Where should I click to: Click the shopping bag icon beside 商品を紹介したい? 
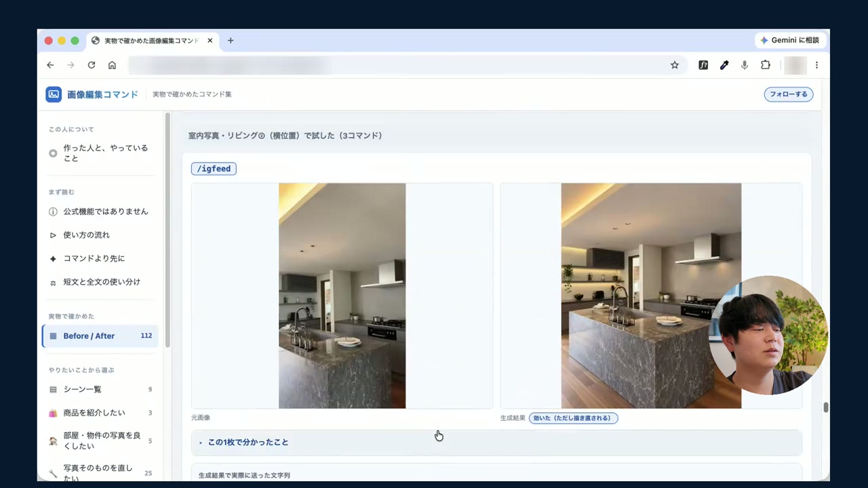[53, 413]
